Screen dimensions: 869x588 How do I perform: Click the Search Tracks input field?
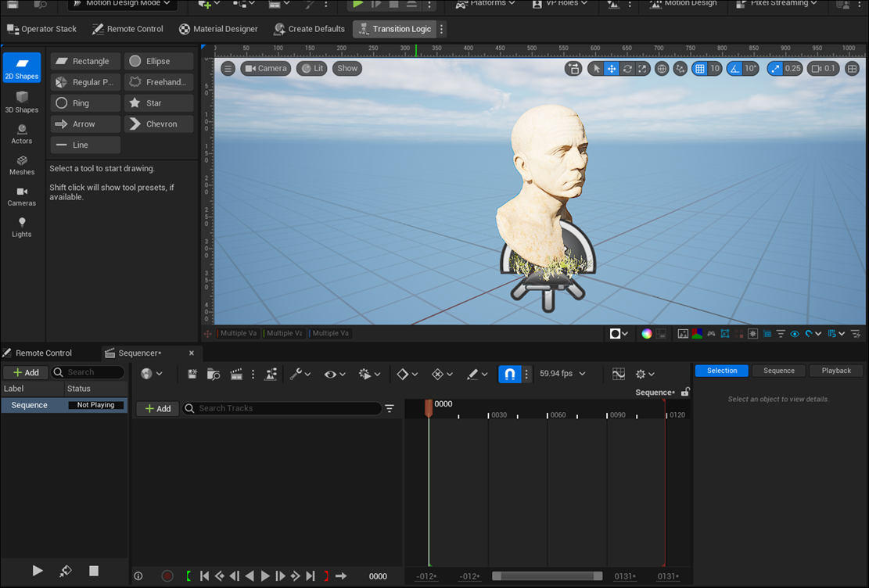[x=285, y=409]
